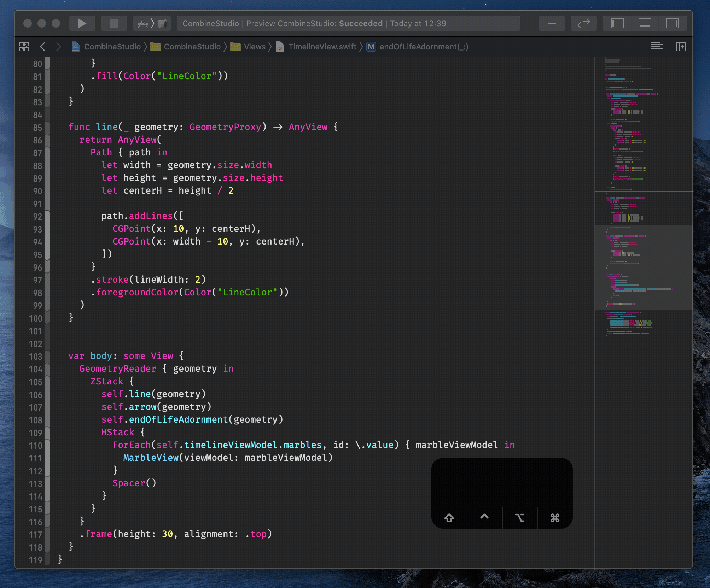Click the Run play button
Viewport: 710px width, 588px height.
tap(82, 24)
